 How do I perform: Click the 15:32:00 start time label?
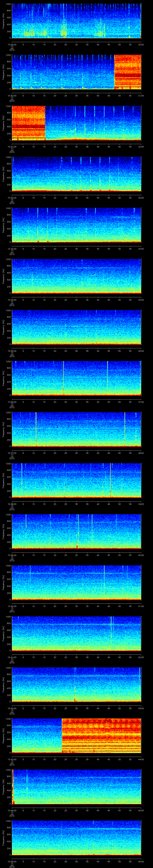(x=12, y=198)
